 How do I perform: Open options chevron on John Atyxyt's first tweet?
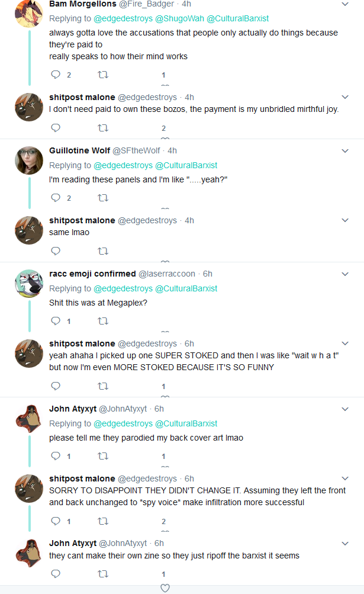coord(345,409)
